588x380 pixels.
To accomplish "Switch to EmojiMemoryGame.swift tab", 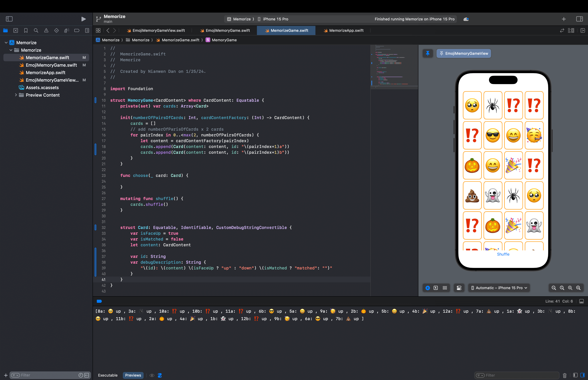I will point(225,30).
